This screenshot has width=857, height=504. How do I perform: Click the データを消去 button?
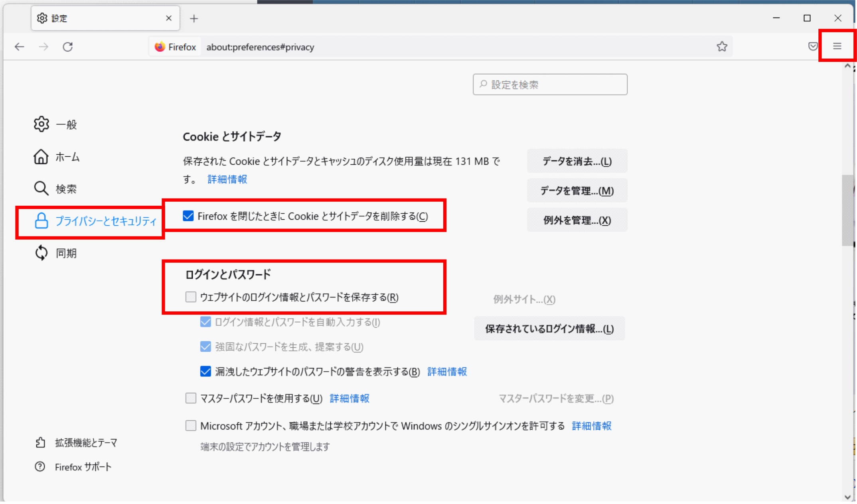(x=577, y=161)
